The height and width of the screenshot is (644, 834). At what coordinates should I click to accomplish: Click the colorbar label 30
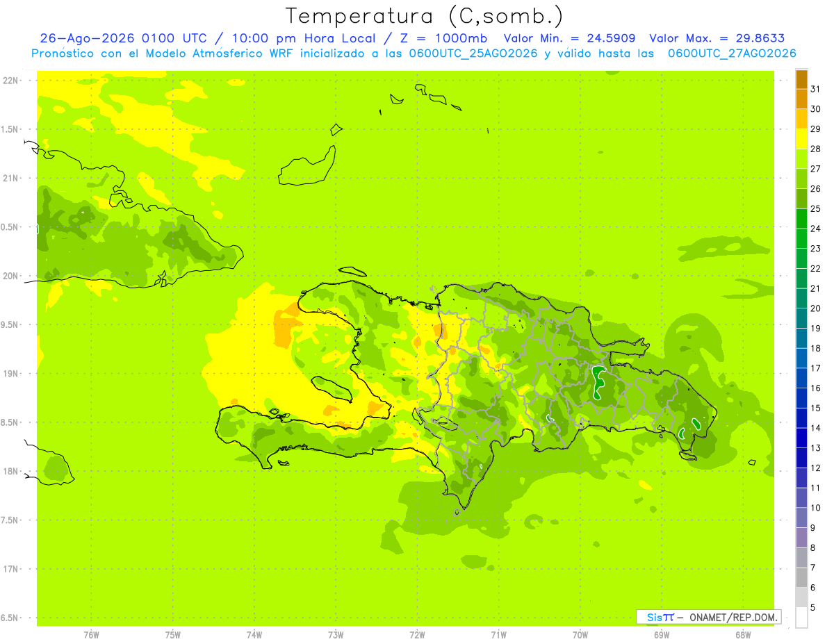[815, 109]
